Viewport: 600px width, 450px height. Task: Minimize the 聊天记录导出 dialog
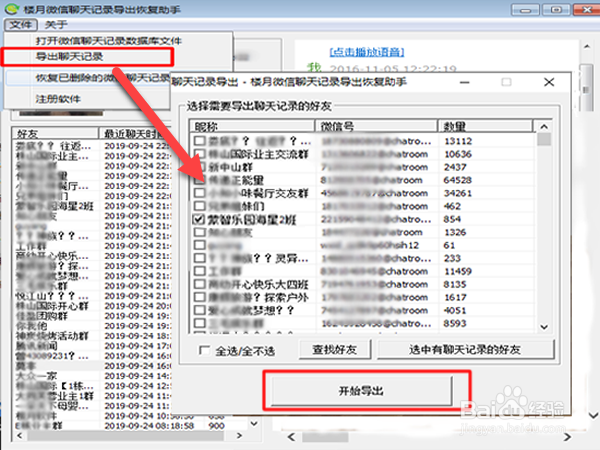pos(465,82)
